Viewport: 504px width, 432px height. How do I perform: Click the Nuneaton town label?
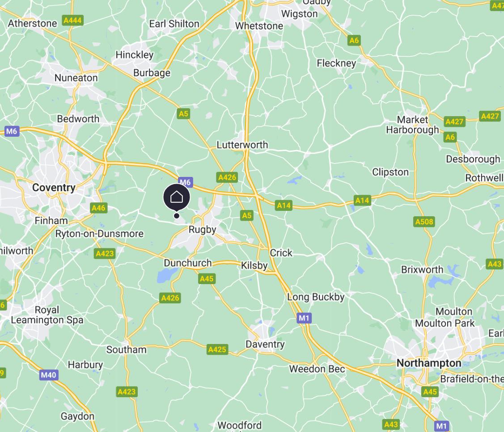(x=76, y=78)
